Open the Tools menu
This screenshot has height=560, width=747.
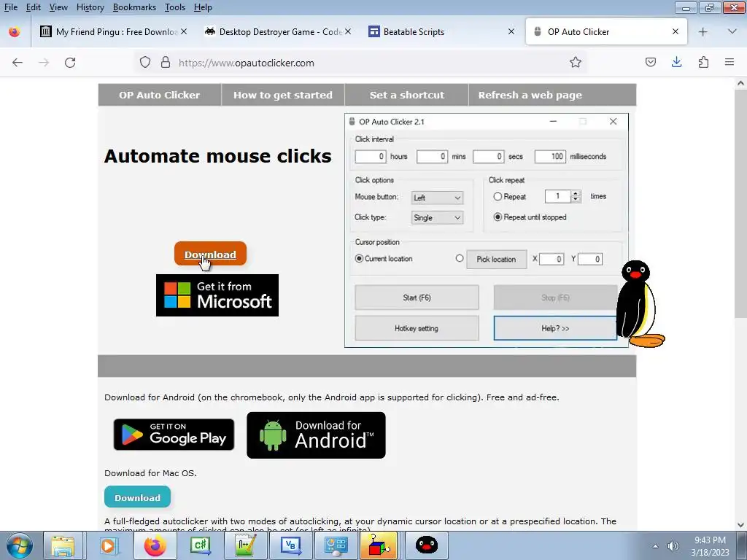click(x=175, y=7)
